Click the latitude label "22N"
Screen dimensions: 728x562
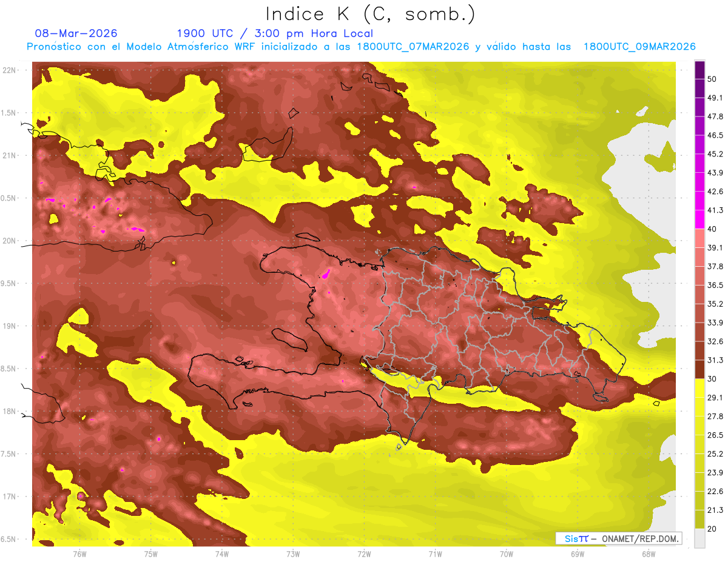pos(10,70)
